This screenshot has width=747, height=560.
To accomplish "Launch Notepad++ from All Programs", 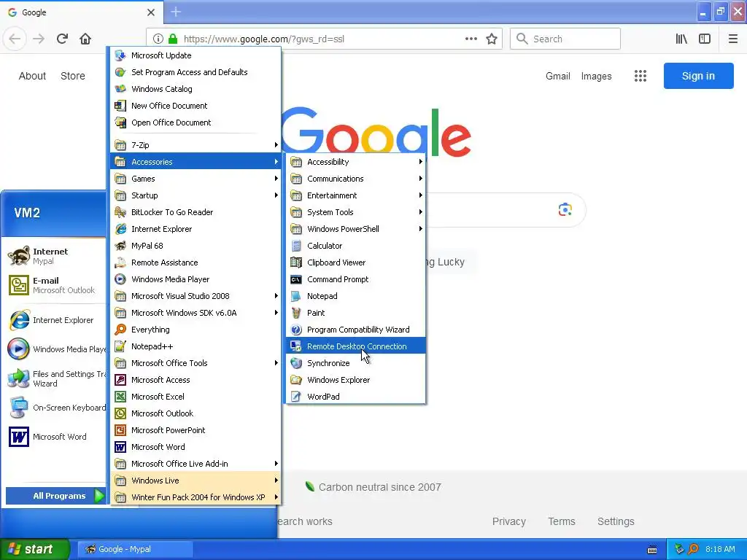I will pyautogui.click(x=196, y=346).
